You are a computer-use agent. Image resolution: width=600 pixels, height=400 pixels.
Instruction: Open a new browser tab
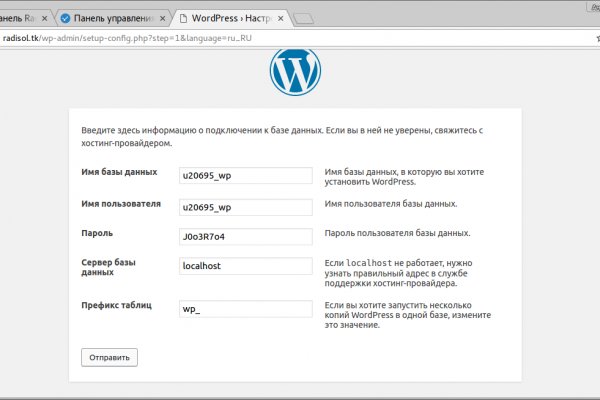[x=305, y=18]
